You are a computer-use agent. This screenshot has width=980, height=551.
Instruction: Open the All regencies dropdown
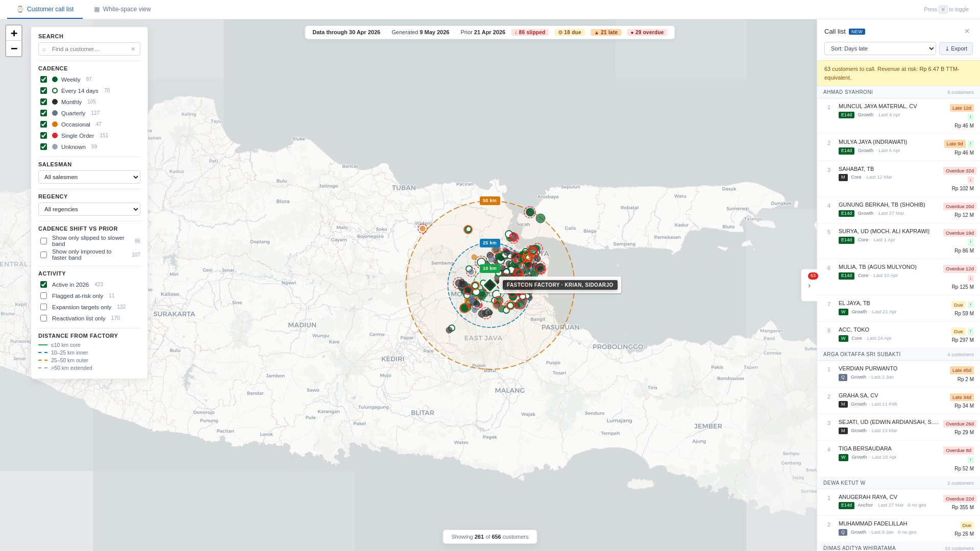pyautogui.click(x=89, y=209)
